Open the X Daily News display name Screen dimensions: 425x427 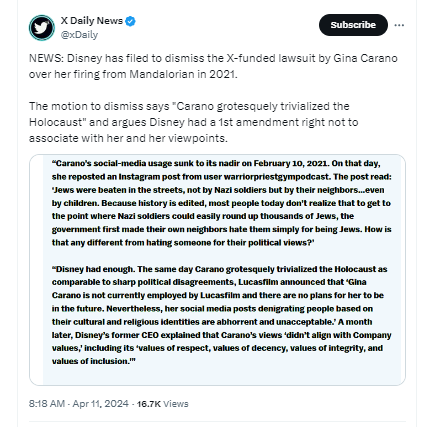point(92,21)
